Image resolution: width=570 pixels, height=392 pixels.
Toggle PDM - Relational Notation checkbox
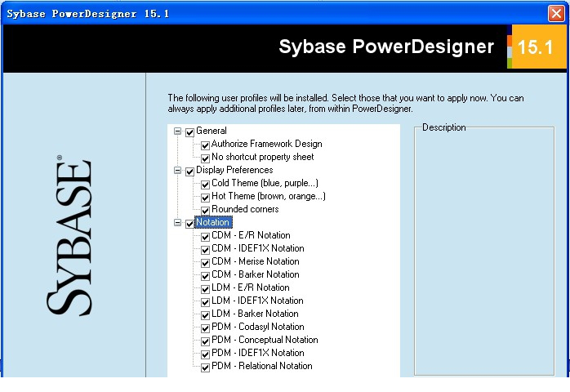pos(206,367)
